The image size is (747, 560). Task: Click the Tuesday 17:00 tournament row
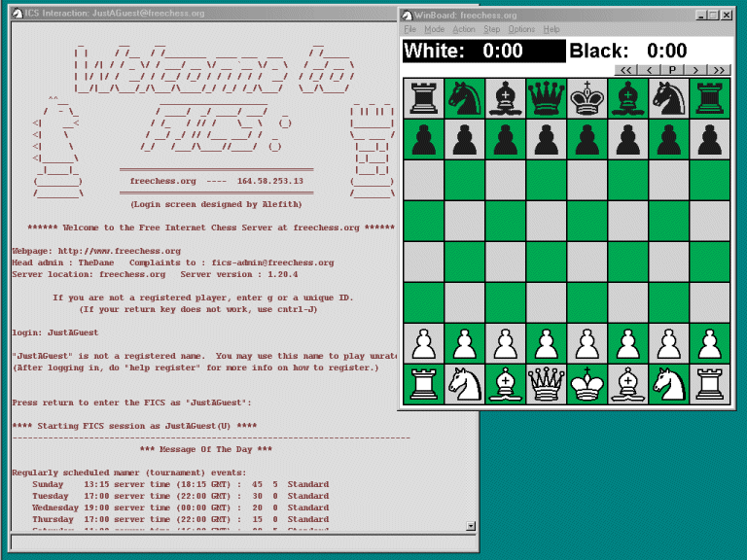pos(181,496)
